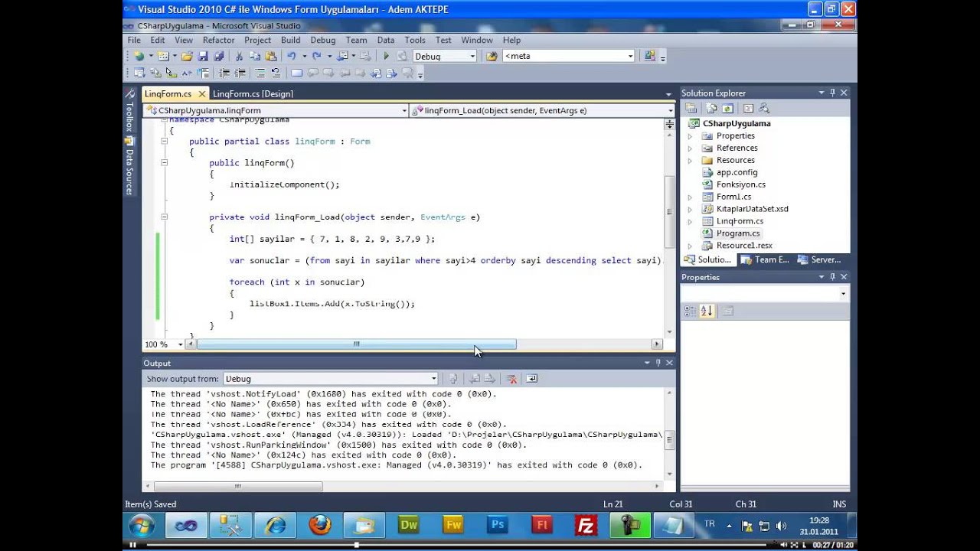Open the 100 % zoom dropdown
The width and height of the screenshot is (980, 551).
(x=180, y=344)
